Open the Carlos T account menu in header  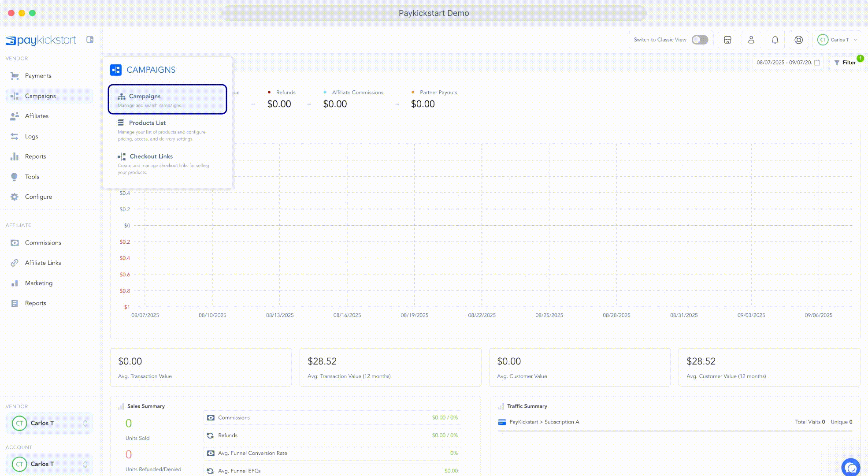pyautogui.click(x=838, y=40)
